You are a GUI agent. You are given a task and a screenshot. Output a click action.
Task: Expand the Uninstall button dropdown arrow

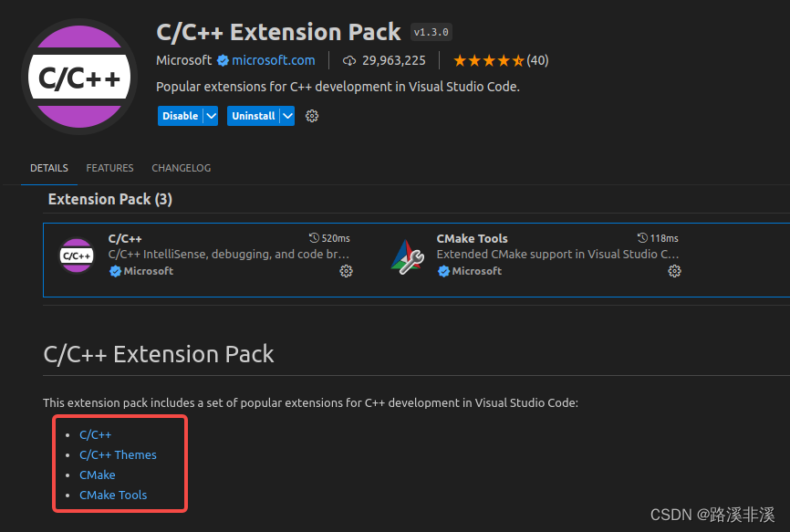(287, 116)
